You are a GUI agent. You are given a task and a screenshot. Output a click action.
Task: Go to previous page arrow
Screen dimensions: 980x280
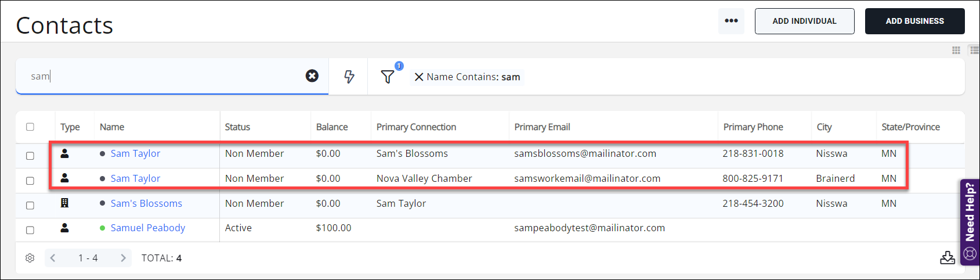tap(53, 258)
